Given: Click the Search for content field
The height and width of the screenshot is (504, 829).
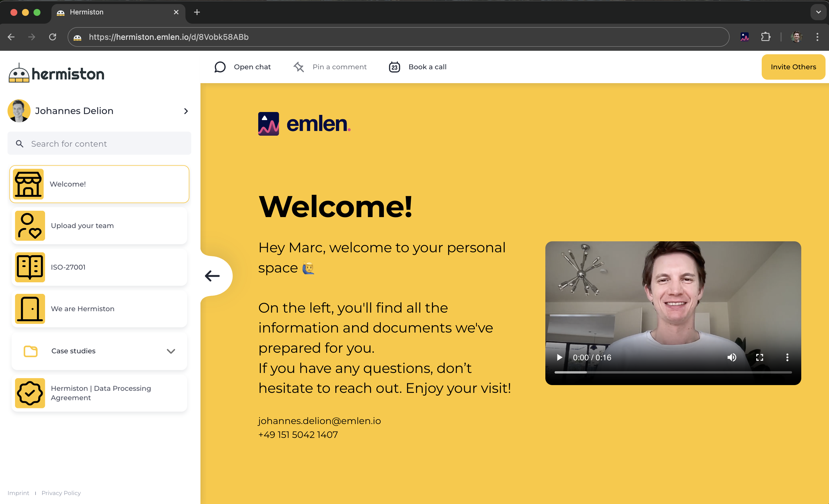Looking at the screenshot, I should [x=99, y=143].
